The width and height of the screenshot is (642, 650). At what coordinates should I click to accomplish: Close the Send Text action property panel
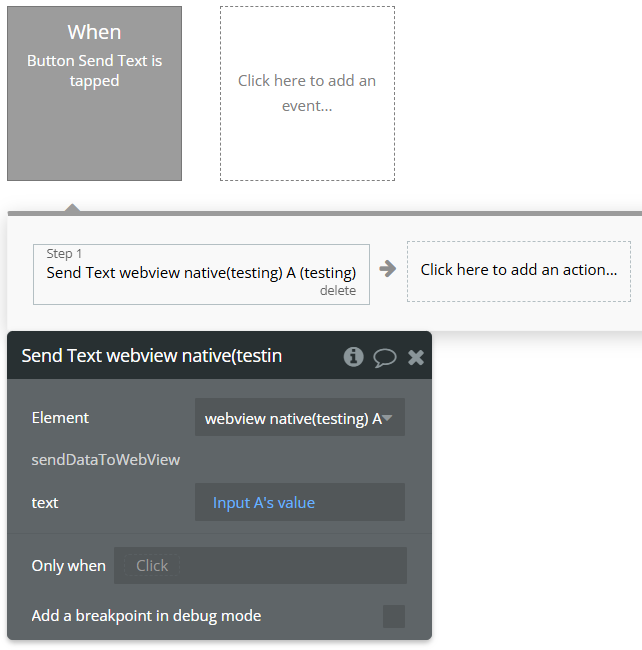(x=416, y=357)
